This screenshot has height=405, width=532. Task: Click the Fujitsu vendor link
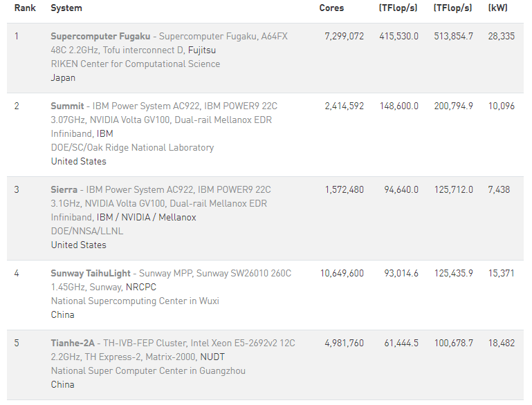[x=202, y=50]
